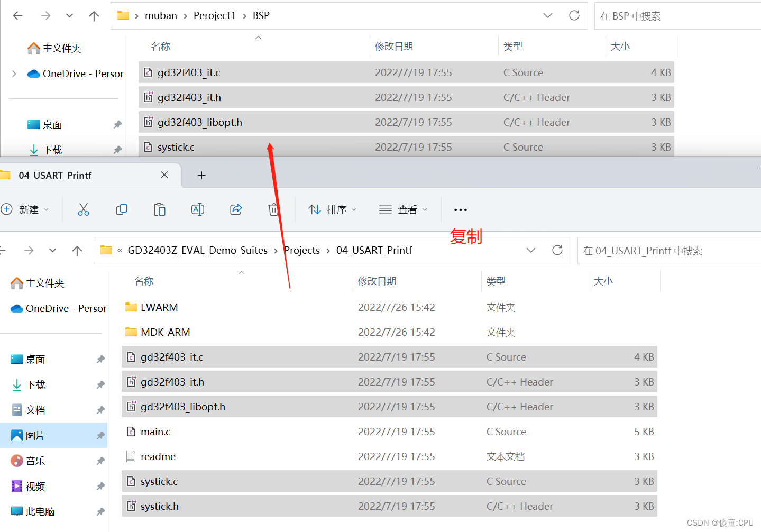Click breadcrumb overflow chevron in 04_USART_Printf address bar
This screenshot has height=532, width=761.
(120, 251)
